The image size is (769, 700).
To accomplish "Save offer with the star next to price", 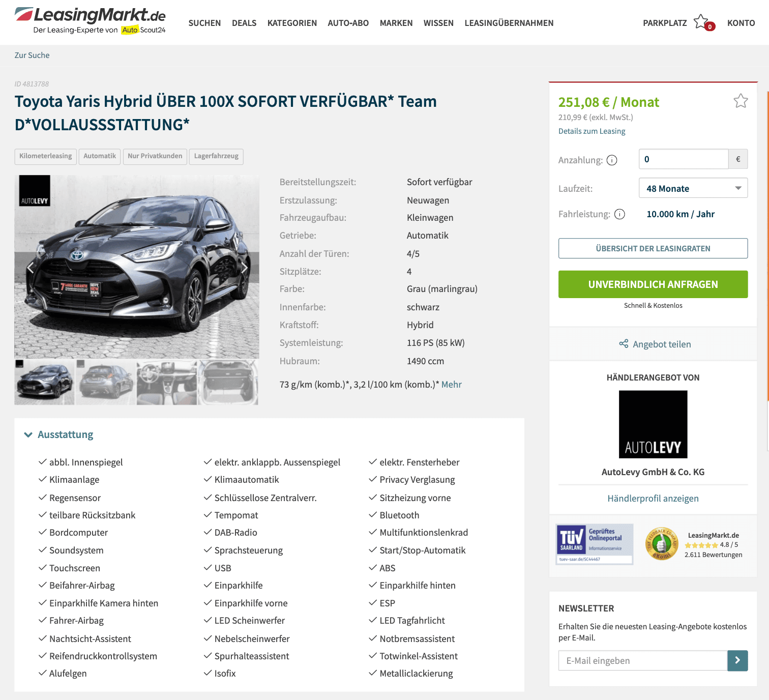I will coord(741,101).
